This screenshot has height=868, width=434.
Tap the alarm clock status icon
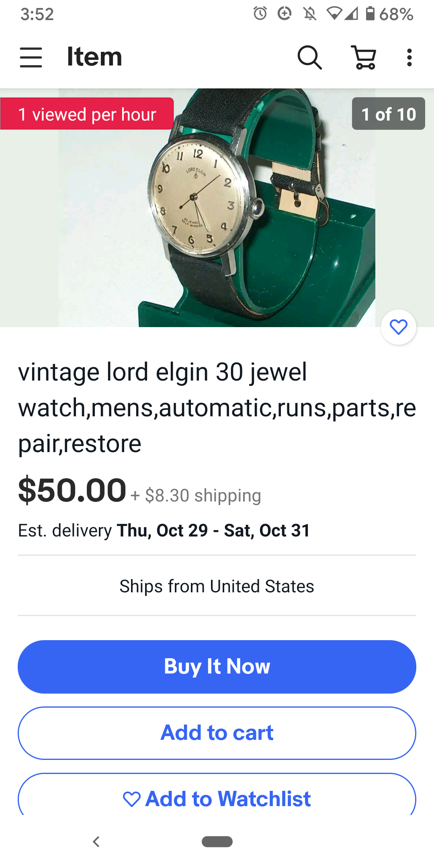pos(260,13)
